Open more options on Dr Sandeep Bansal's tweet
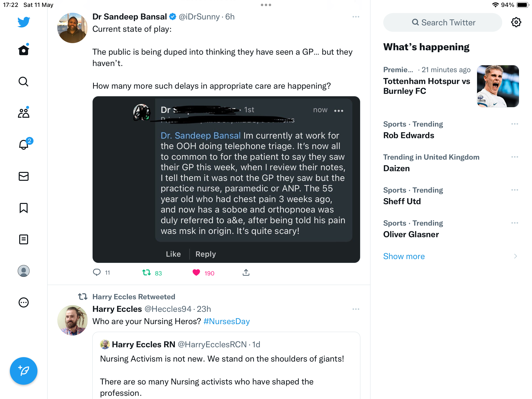The image size is (532, 399). coord(356,17)
